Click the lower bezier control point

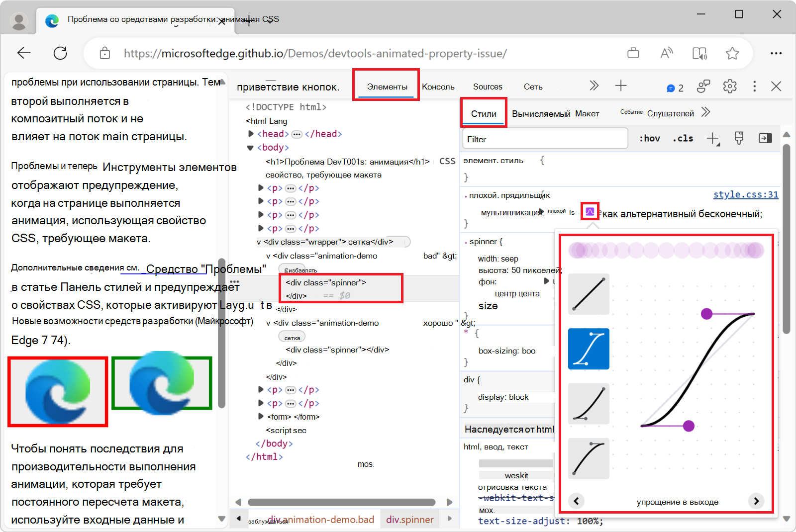pos(689,426)
